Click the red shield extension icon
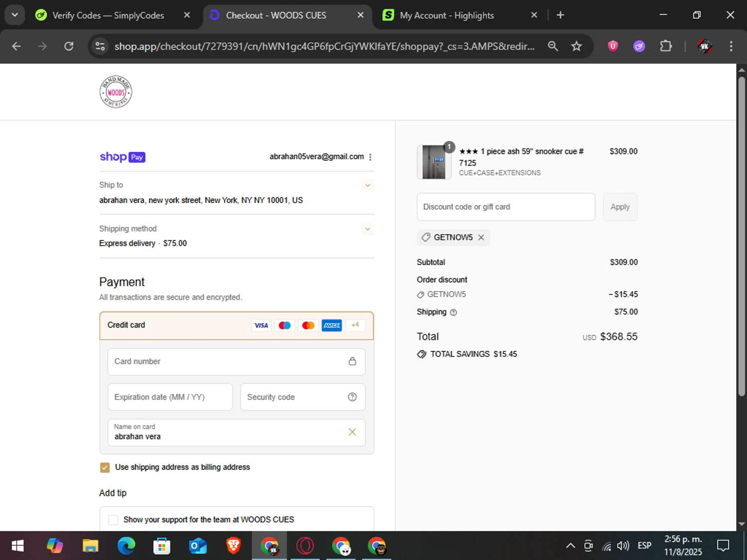Screen dimensions: 747x560 pos(613,46)
